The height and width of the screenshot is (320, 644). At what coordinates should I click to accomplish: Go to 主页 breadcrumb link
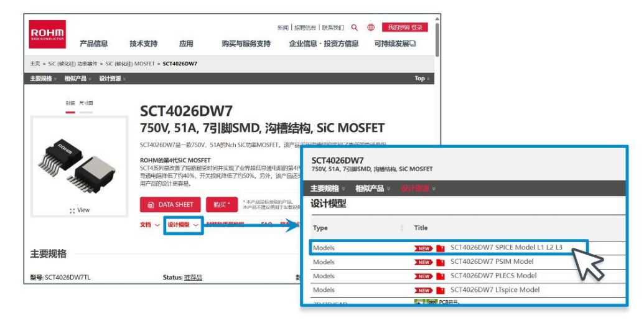(35, 64)
